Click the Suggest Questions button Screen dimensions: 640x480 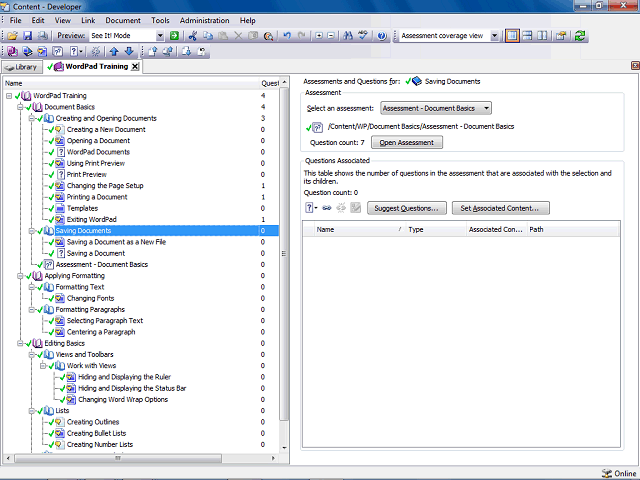tap(407, 208)
